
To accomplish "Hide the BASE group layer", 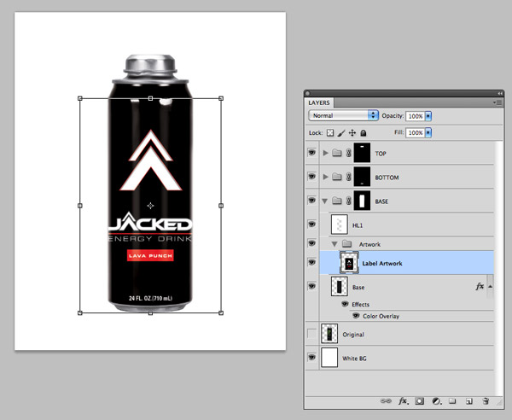I will [x=311, y=201].
